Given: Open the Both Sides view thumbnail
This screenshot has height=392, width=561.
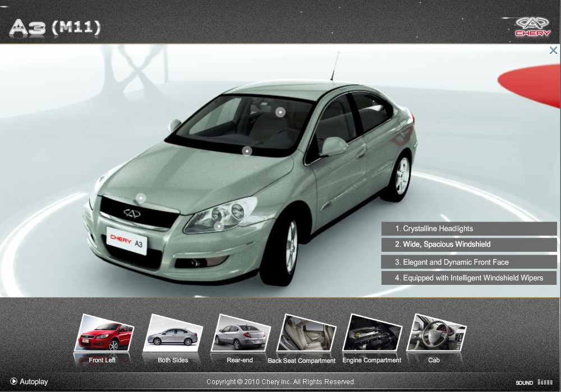Looking at the screenshot, I should tap(173, 333).
